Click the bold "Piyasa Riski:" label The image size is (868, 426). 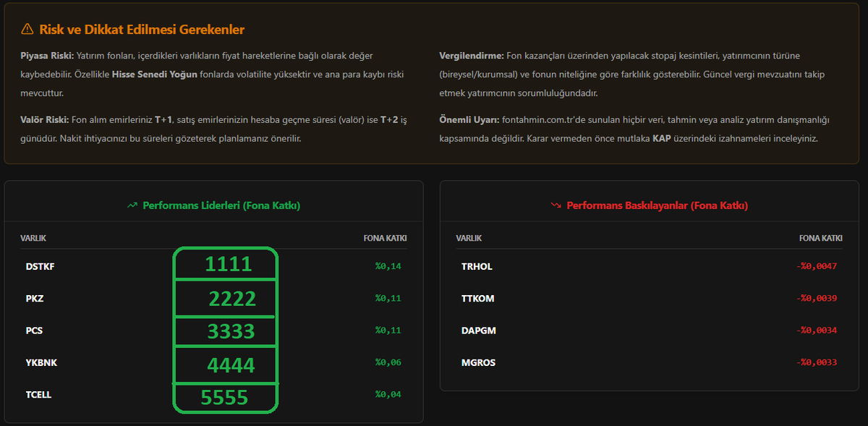click(x=48, y=56)
